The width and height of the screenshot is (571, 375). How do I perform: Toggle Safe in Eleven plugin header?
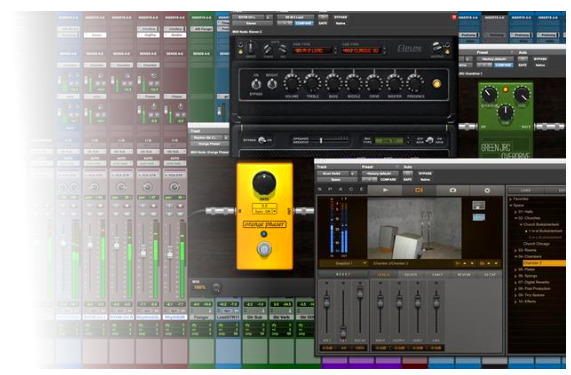[323, 23]
